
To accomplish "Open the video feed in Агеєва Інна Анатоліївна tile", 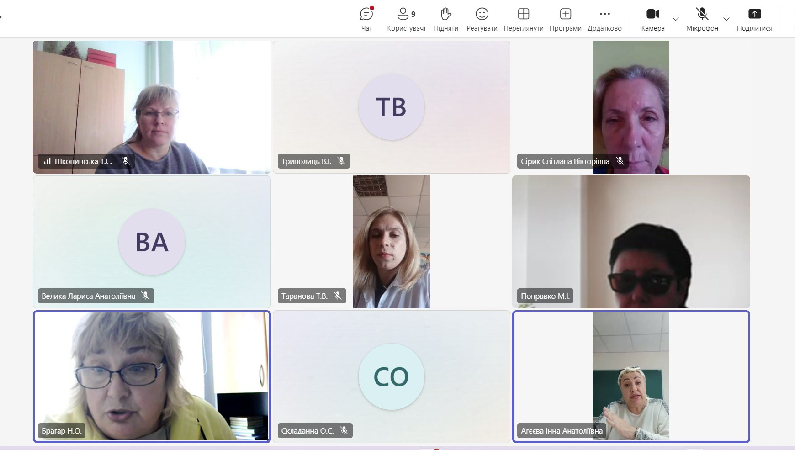I will 631,377.
